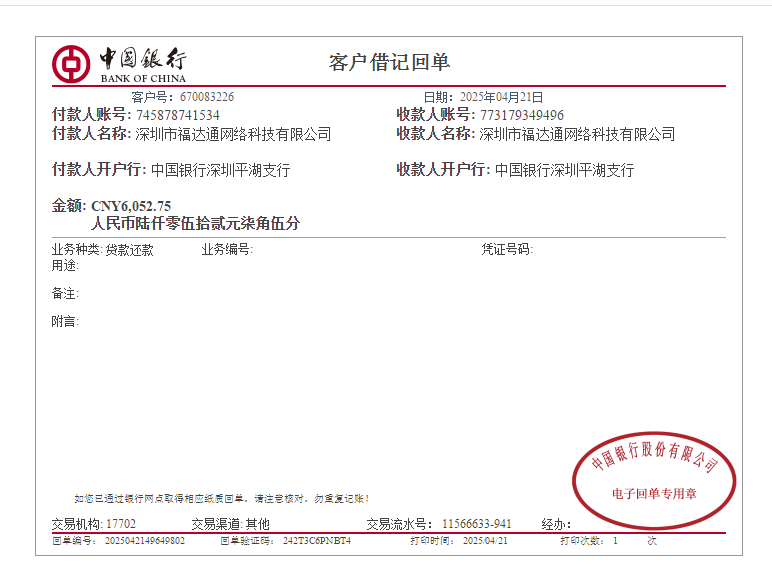The width and height of the screenshot is (772, 582).
Task: Select the payer name 深圳市福达通网络科技有限公司
Action: tap(233, 134)
